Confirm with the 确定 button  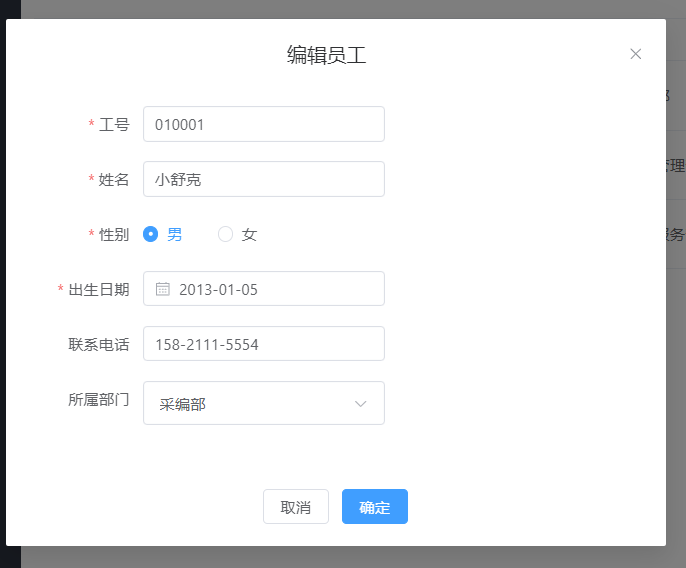(375, 507)
